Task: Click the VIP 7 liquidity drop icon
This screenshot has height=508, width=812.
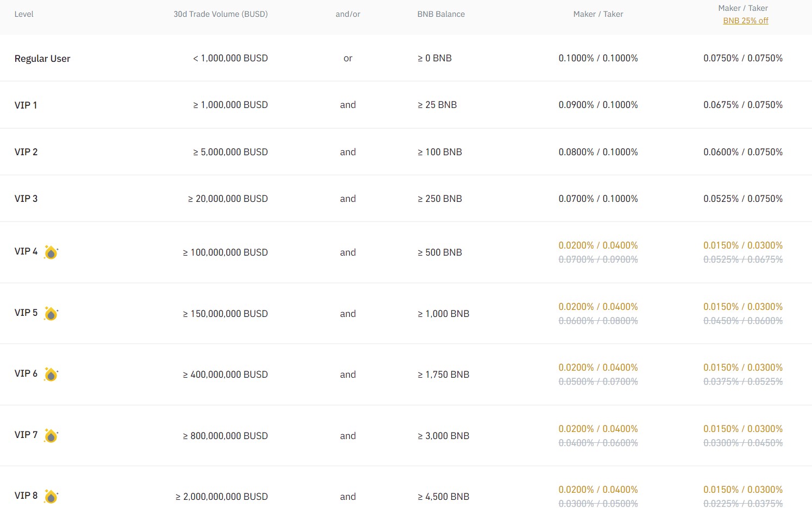Action: (51, 436)
